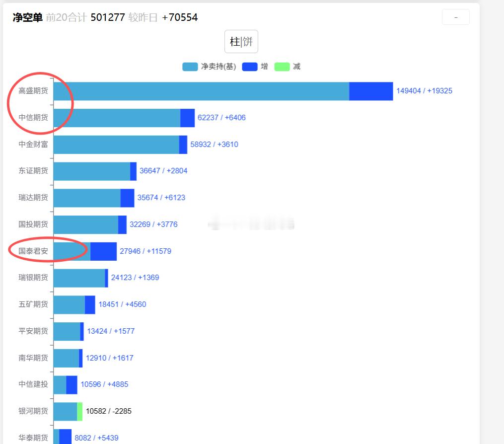This screenshot has height=444, width=504.
Task: Click the 32269 / +3776 value label
Action: (x=153, y=224)
